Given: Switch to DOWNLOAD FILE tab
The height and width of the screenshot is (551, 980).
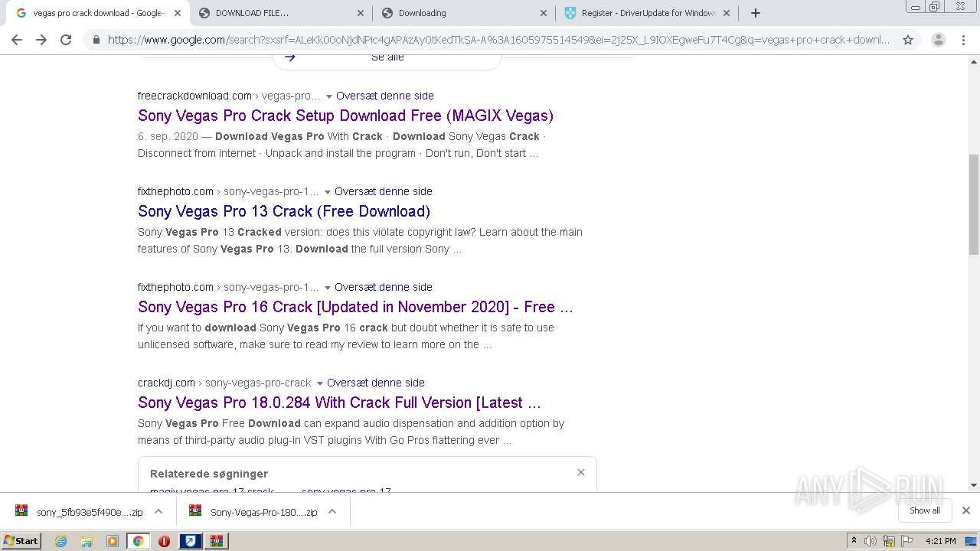Looking at the screenshot, I should [281, 13].
